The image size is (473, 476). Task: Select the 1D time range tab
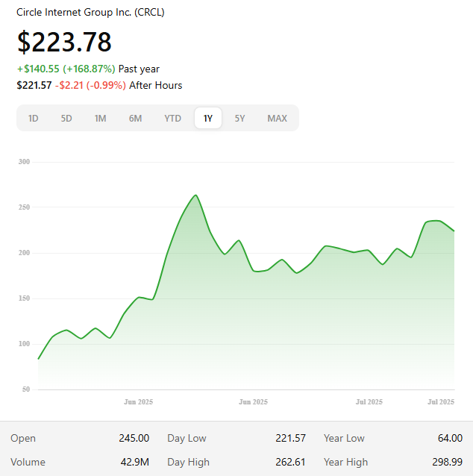coord(33,118)
